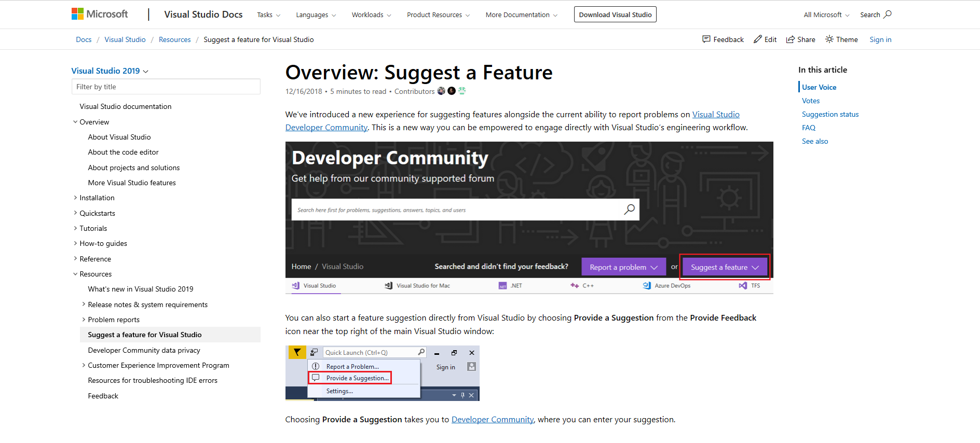
Task: Jump to User Voice section
Action: [819, 87]
